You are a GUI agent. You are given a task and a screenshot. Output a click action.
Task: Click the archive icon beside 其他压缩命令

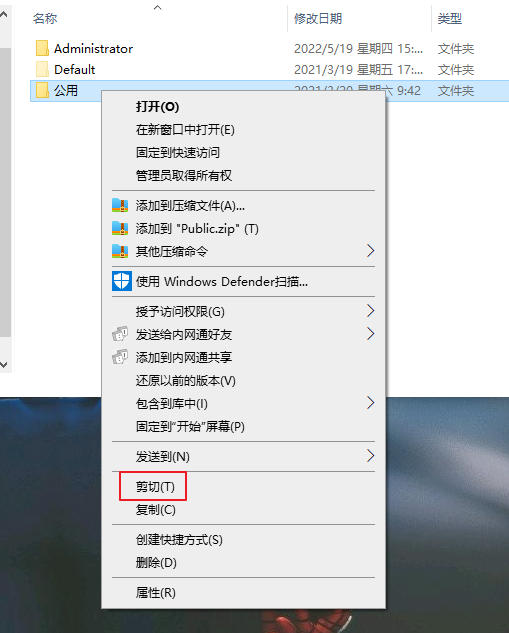click(x=120, y=252)
